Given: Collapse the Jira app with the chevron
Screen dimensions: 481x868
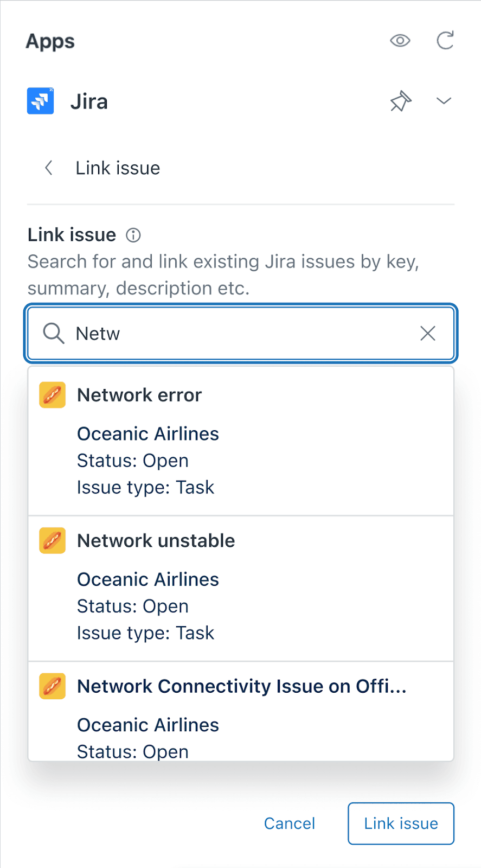Looking at the screenshot, I should pos(444,100).
